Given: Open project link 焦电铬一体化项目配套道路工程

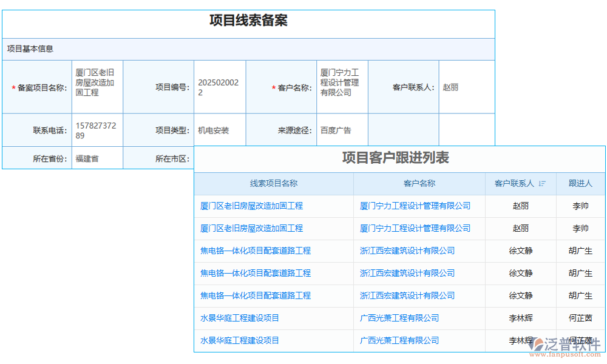Looking at the screenshot, I should point(259,251).
